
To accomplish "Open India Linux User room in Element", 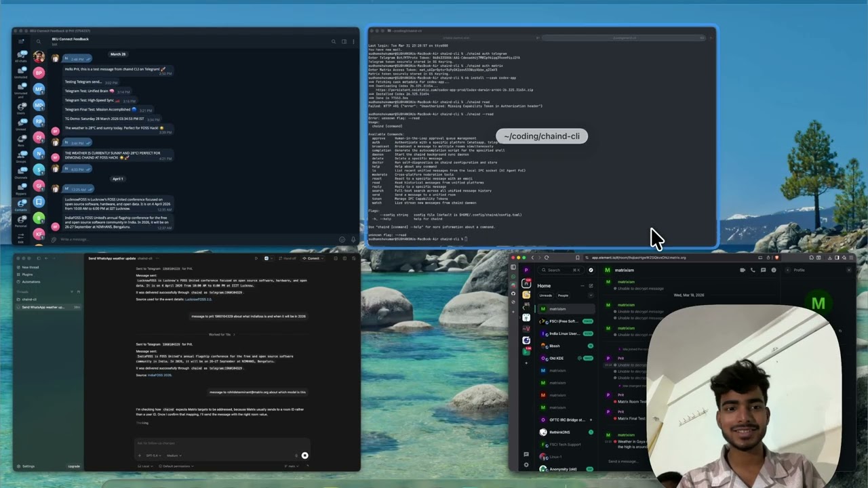I will pyautogui.click(x=566, y=333).
